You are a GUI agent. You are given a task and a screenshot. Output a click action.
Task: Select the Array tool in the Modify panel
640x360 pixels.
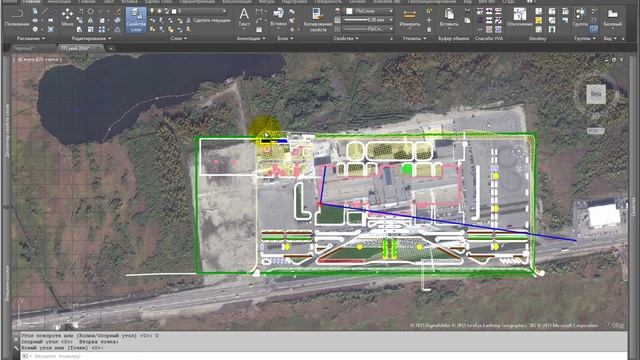pyautogui.click(x=101, y=29)
